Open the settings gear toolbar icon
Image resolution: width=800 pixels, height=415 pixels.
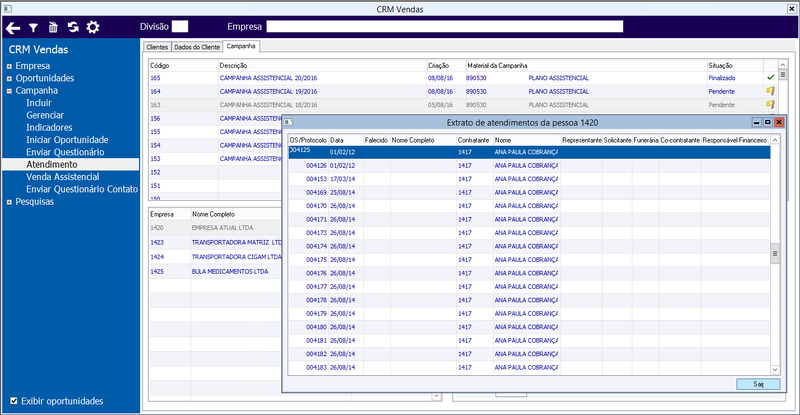(93, 27)
